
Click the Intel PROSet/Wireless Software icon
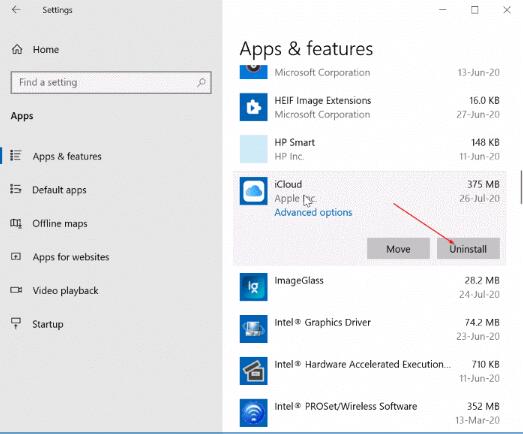(x=253, y=413)
